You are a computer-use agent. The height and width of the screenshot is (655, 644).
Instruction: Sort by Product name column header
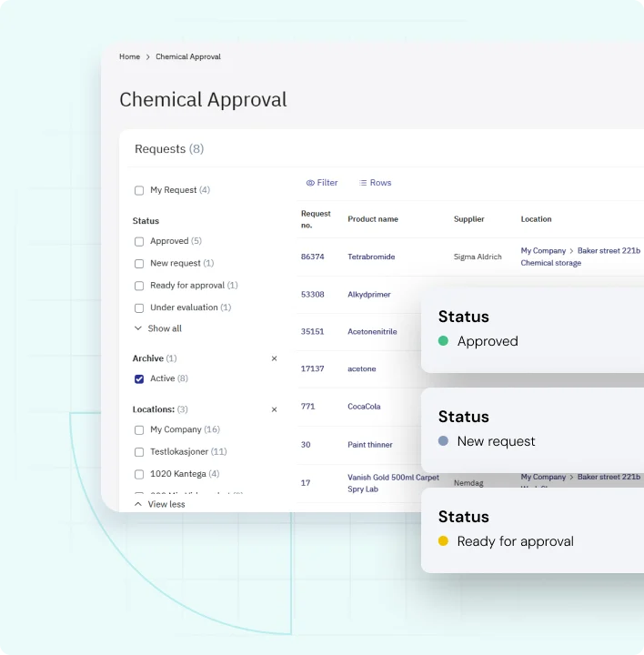(372, 219)
